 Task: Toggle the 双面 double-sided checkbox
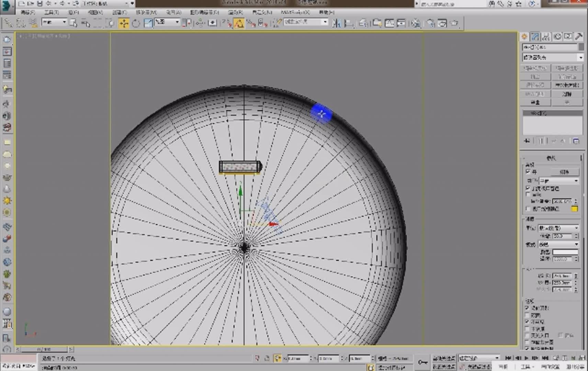(x=527, y=315)
